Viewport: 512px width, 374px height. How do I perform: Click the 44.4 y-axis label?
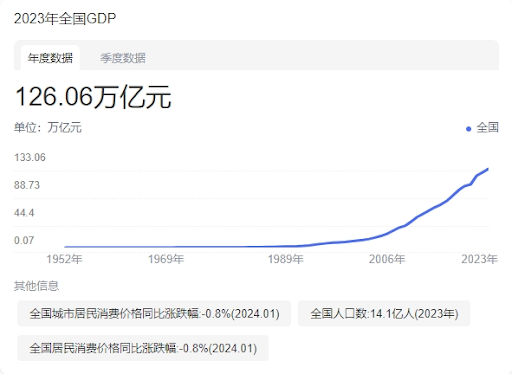point(24,213)
